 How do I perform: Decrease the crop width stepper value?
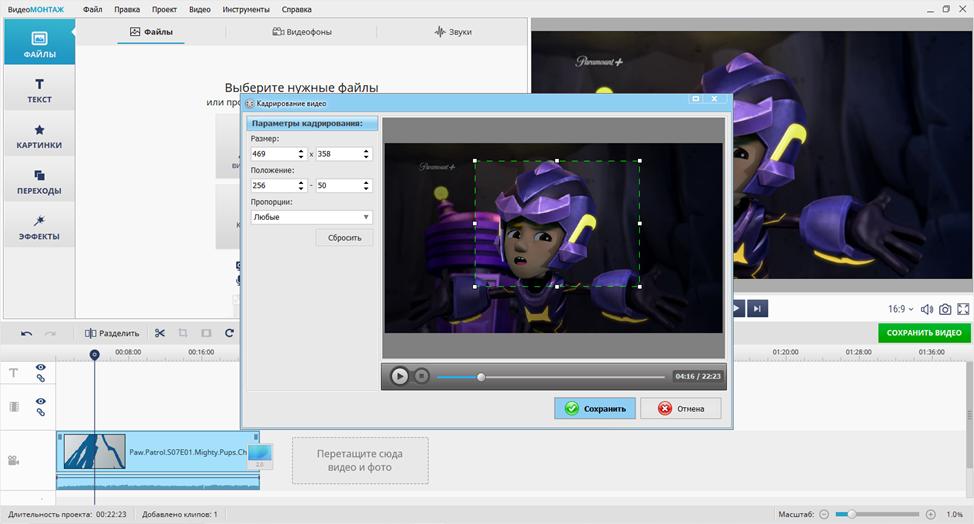pyautogui.click(x=301, y=157)
